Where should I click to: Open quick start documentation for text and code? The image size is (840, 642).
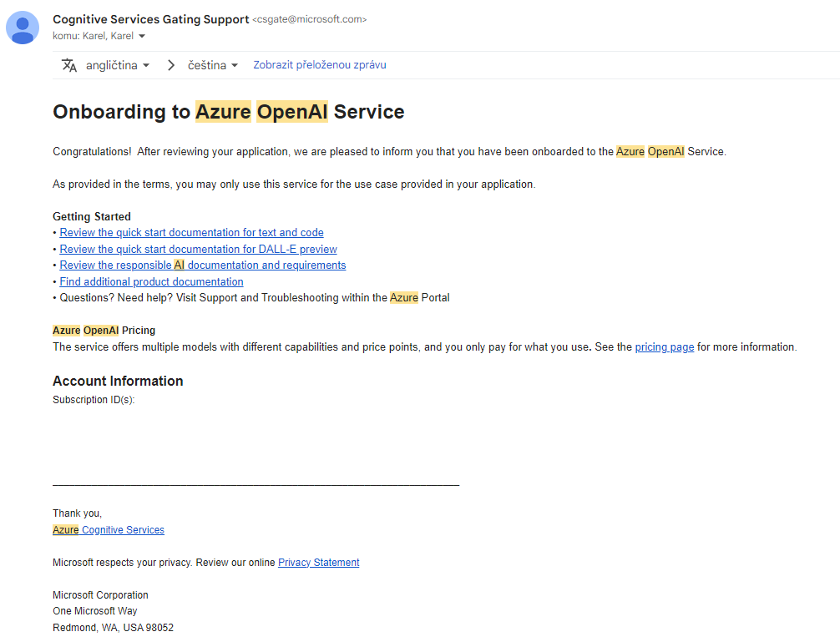191,232
